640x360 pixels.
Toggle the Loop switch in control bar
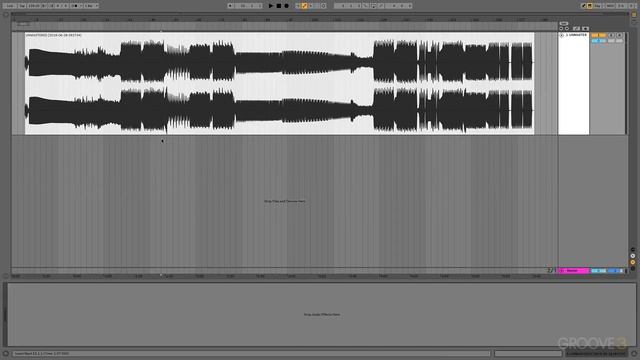coord(373,6)
